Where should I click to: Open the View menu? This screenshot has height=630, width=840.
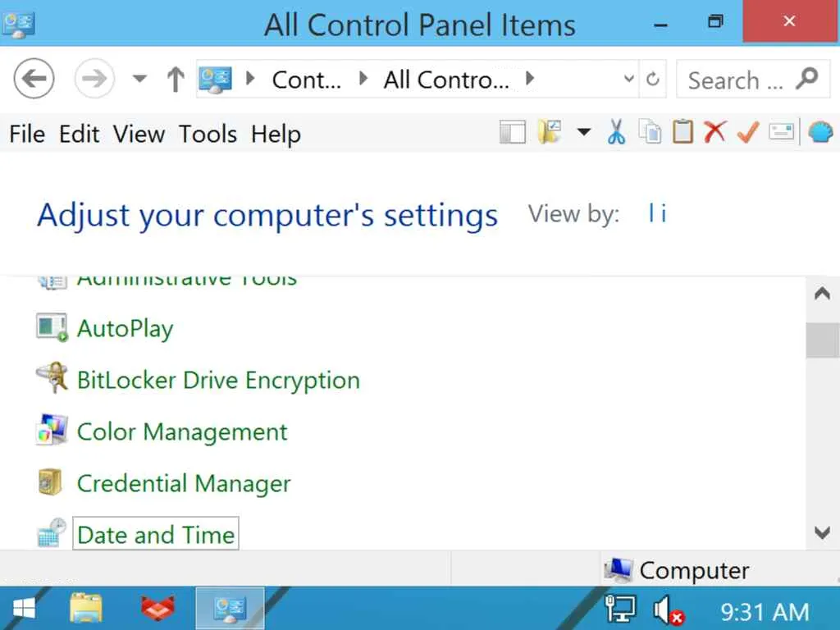click(x=139, y=134)
